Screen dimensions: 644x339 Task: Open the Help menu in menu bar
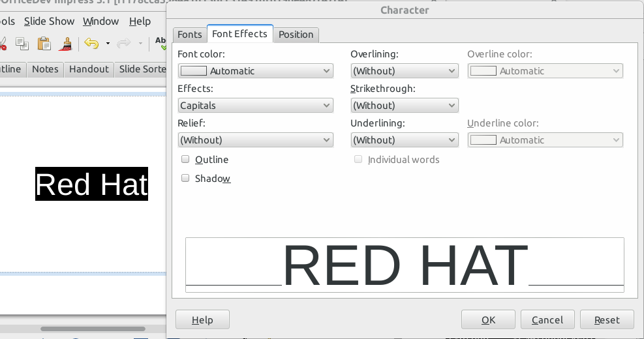[140, 22]
